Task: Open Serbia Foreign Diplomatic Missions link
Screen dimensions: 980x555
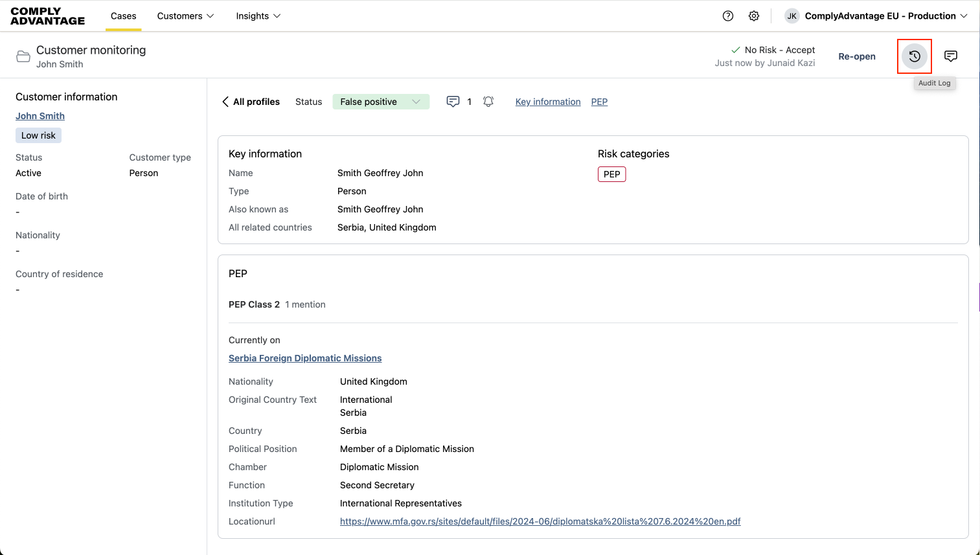Action: point(305,358)
